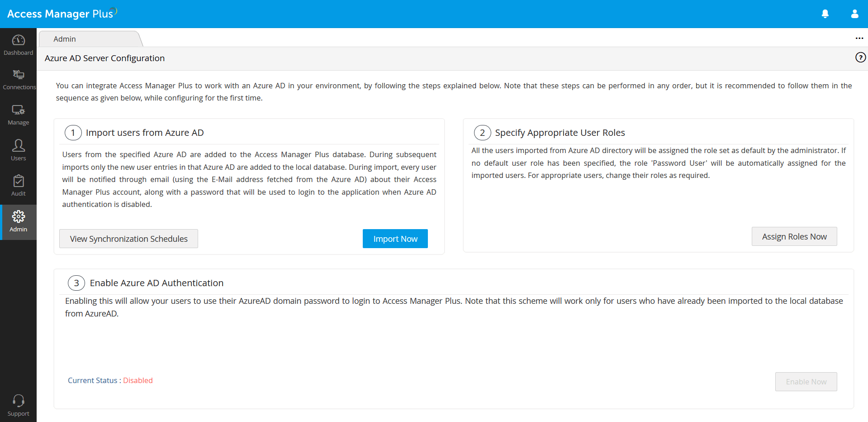Open the Manage section icon

pos(19,110)
